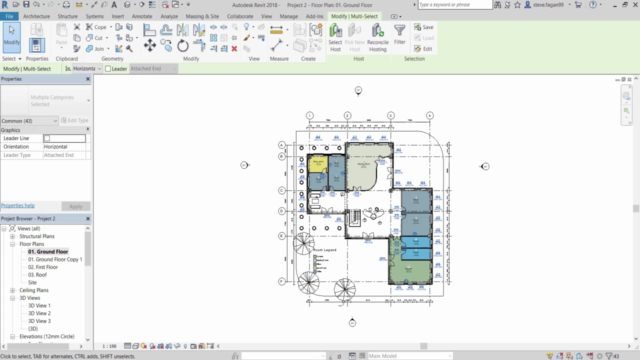Click the Select Host icon

click(335, 37)
